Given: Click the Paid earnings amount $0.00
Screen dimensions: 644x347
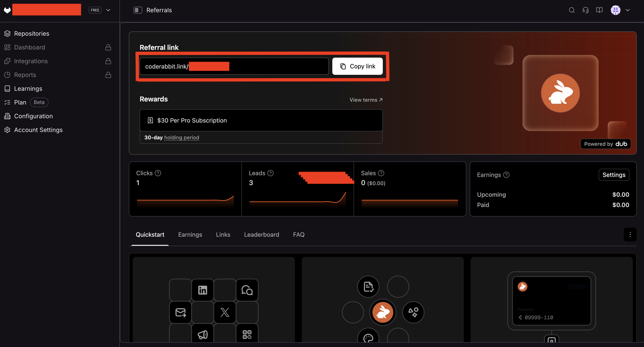Looking at the screenshot, I should click(621, 205).
